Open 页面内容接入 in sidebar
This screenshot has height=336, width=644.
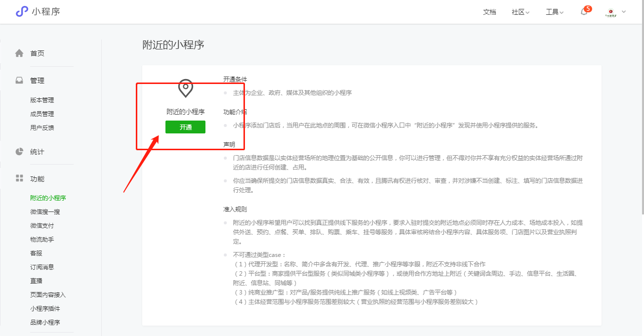coord(48,294)
